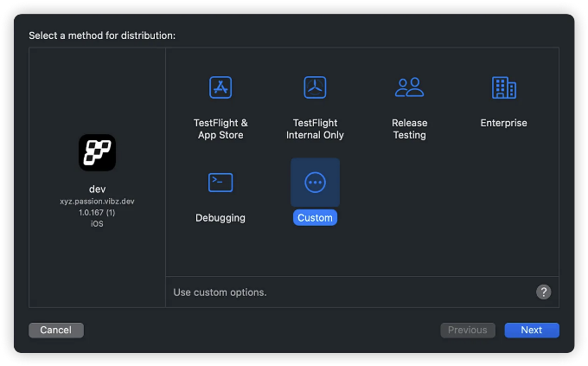The image size is (588, 366).
Task: Click the TestFlight & App Store label
Action: coord(220,129)
